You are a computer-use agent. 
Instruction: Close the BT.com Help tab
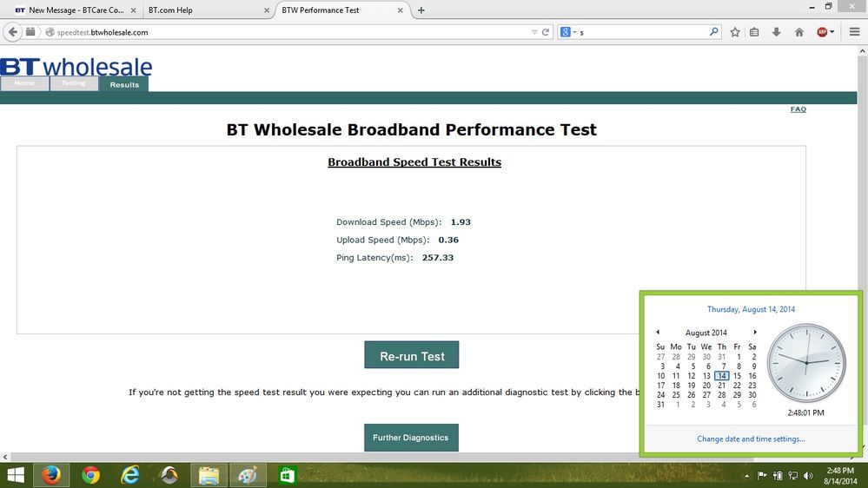[266, 10]
